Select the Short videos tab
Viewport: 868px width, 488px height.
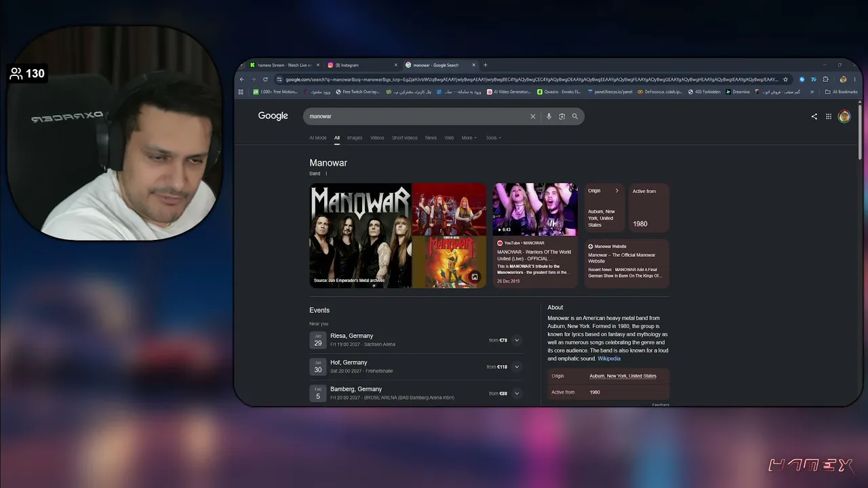(405, 138)
